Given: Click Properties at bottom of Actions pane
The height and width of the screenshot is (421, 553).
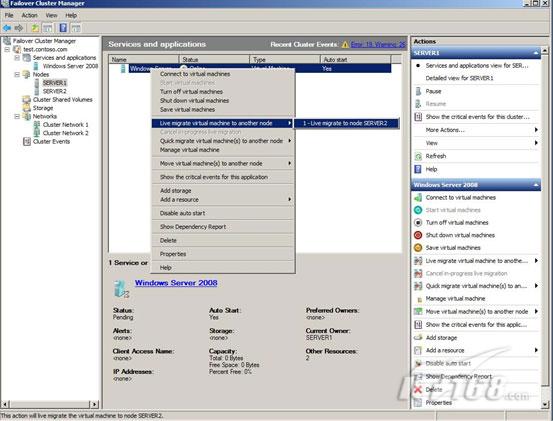Looking at the screenshot, I should tap(439, 403).
